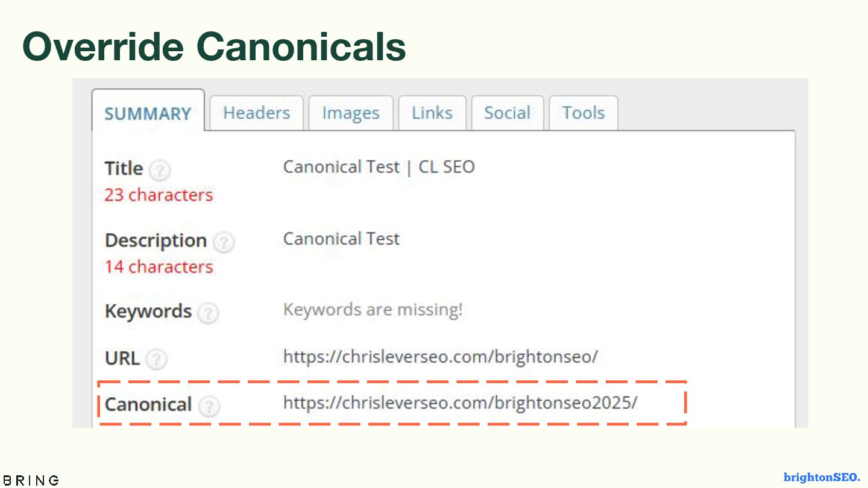Image resolution: width=868 pixels, height=488 pixels.
Task: Click the brightonSEO logo
Action: [822, 477]
